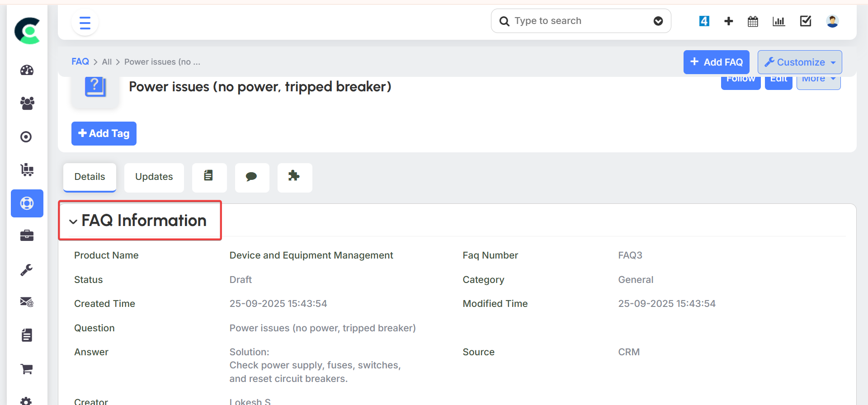Screen dimensions: 868x405
Task: Expand the search filter dropdown arrow
Action: [x=658, y=21]
